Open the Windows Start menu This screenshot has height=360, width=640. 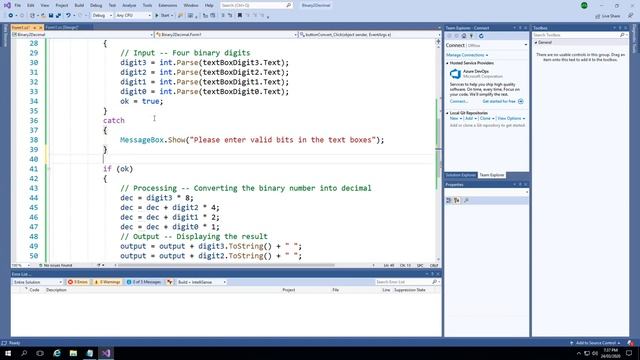click(8, 353)
